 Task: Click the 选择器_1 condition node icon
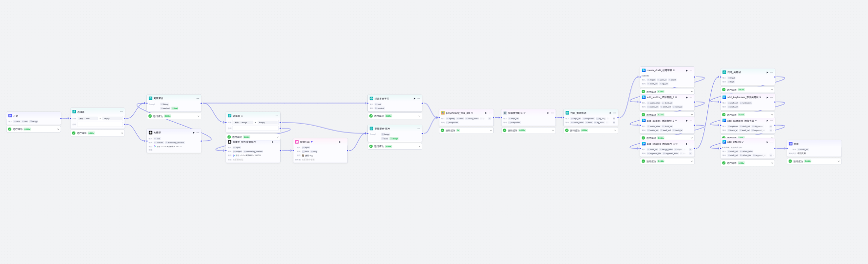click(229, 116)
